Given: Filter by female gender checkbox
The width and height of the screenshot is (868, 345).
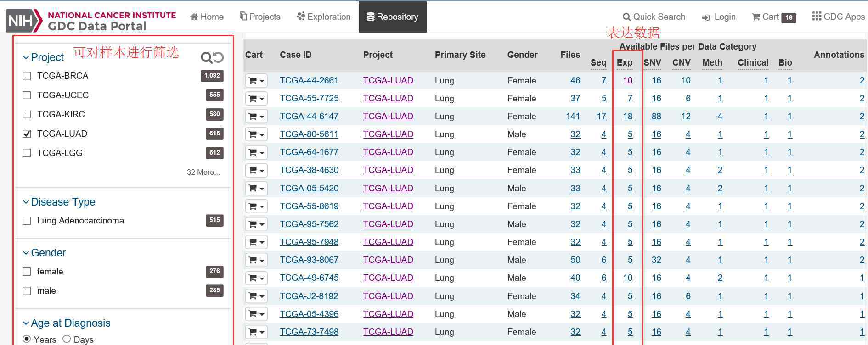Looking at the screenshot, I should (x=27, y=272).
